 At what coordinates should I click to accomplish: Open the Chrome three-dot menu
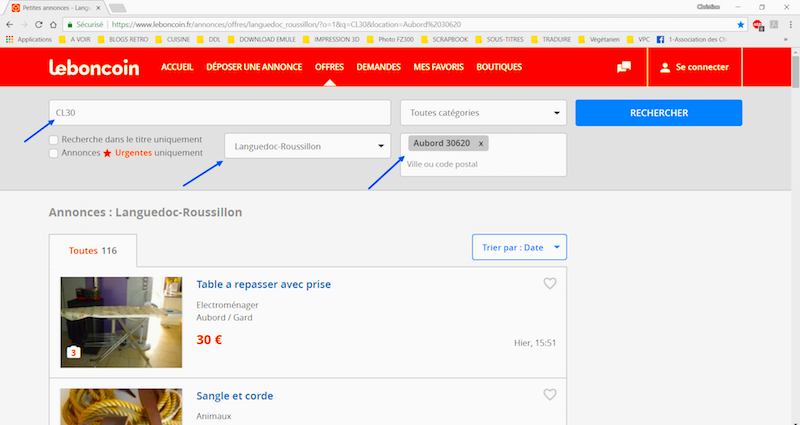[x=789, y=24]
